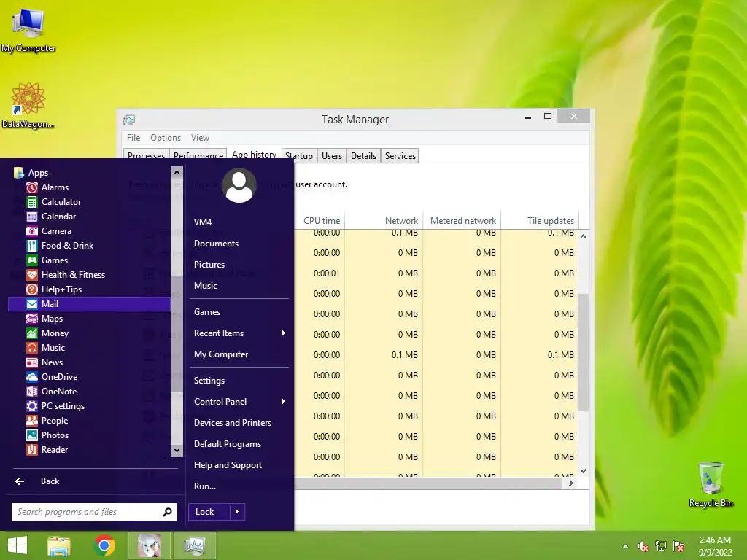Click the search magnifier icon
Image resolution: width=747 pixels, height=560 pixels.
(167, 512)
